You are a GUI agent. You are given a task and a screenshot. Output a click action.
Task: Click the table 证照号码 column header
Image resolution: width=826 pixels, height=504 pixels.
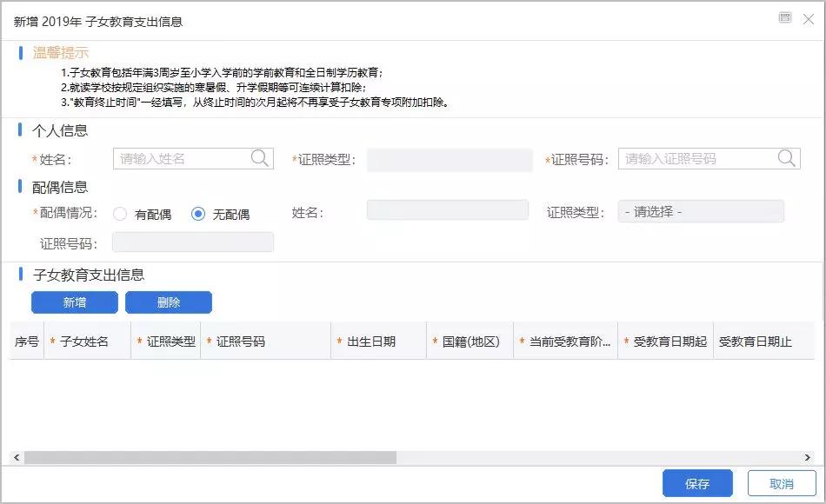(x=265, y=342)
